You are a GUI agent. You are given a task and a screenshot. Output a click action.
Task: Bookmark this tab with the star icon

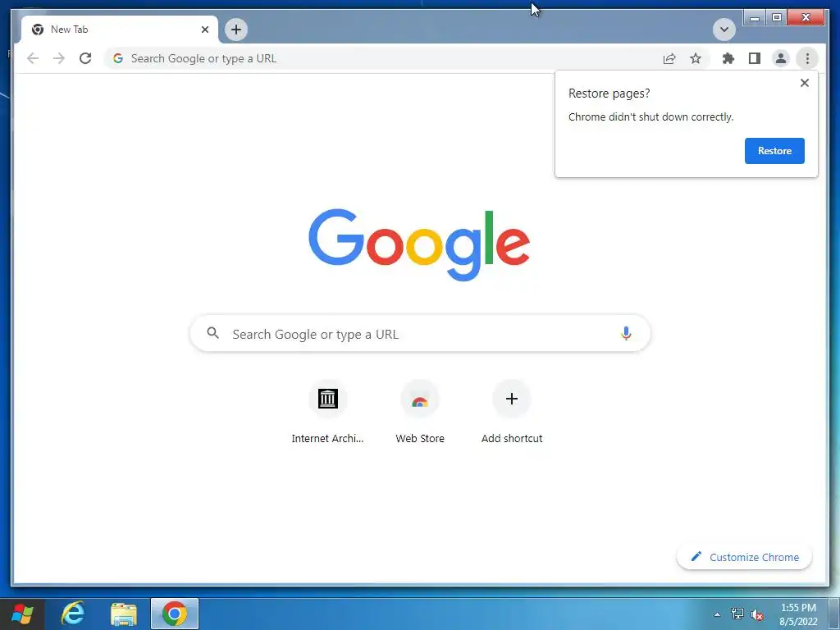[696, 58]
